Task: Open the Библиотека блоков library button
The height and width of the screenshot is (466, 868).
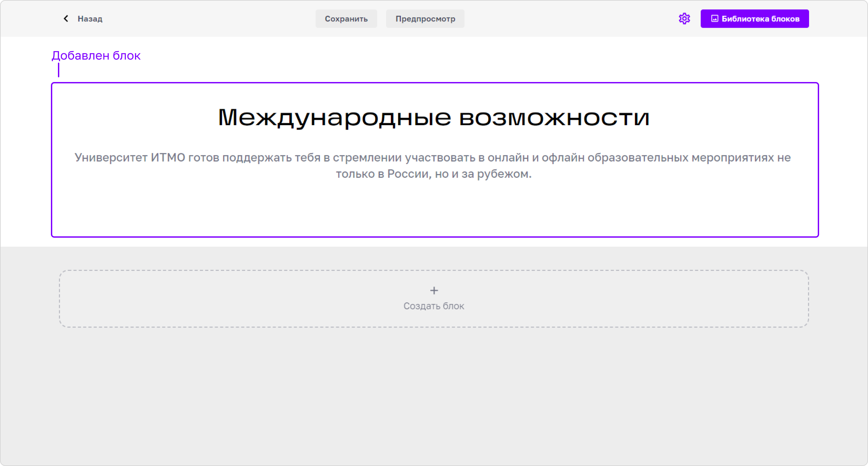Action: [754, 18]
